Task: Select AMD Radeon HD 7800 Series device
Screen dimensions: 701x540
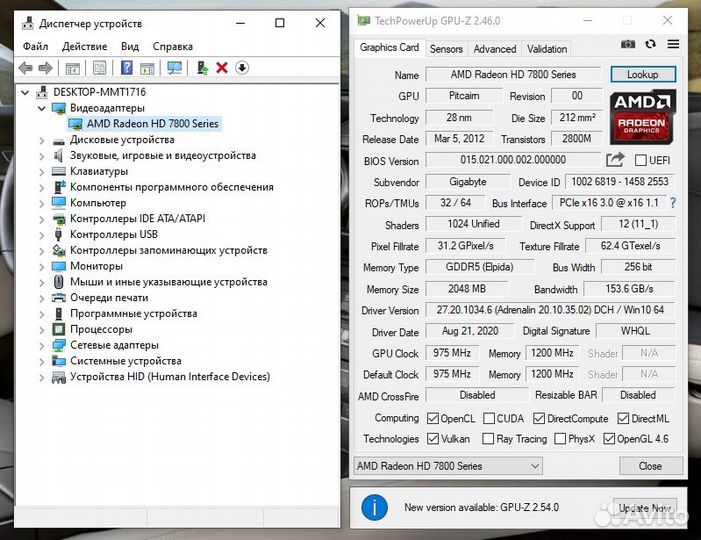Action: (152, 124)
